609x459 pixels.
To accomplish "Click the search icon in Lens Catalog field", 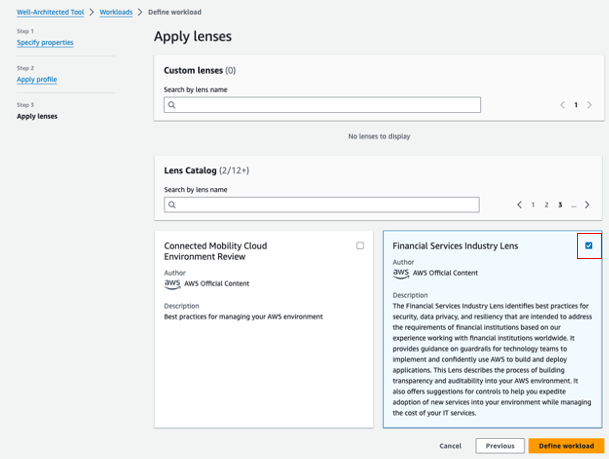I will pyautogui.click(x=172, y=205).
